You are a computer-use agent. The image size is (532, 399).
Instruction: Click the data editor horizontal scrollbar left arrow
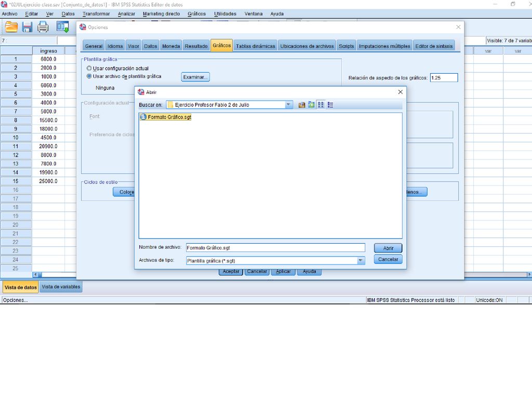click(x=35, y=274)
